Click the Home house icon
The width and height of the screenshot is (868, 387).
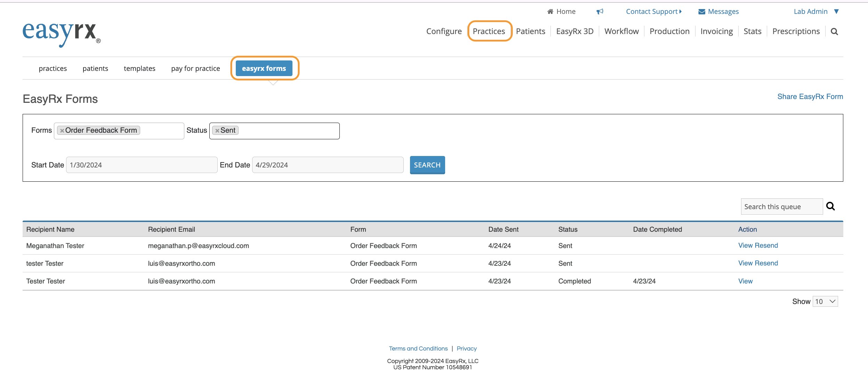pyautogui.click(x=550, y=11)
